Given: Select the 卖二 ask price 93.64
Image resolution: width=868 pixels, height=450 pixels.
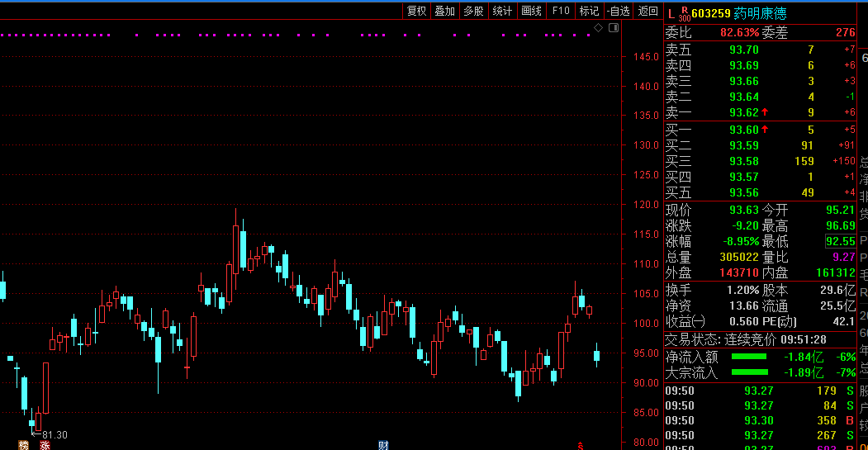Looking at the screenshot, I should pos(744,97).
